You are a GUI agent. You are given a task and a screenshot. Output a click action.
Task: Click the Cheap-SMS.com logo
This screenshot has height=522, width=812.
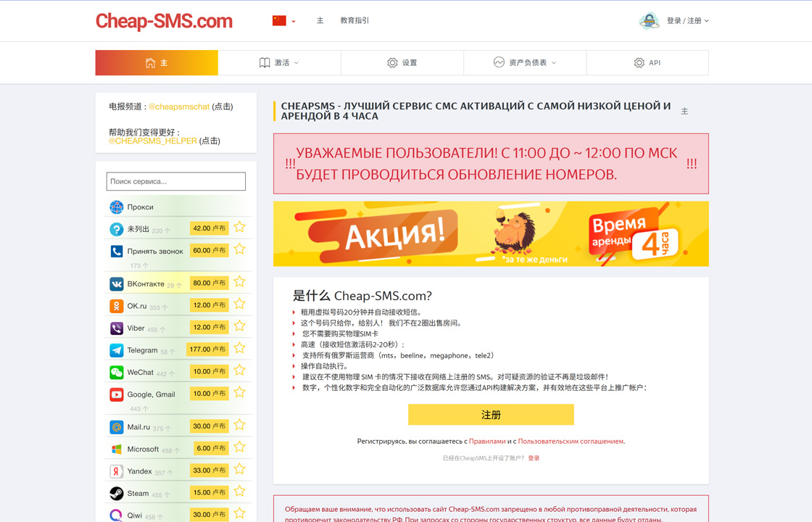tap(164, 21)
